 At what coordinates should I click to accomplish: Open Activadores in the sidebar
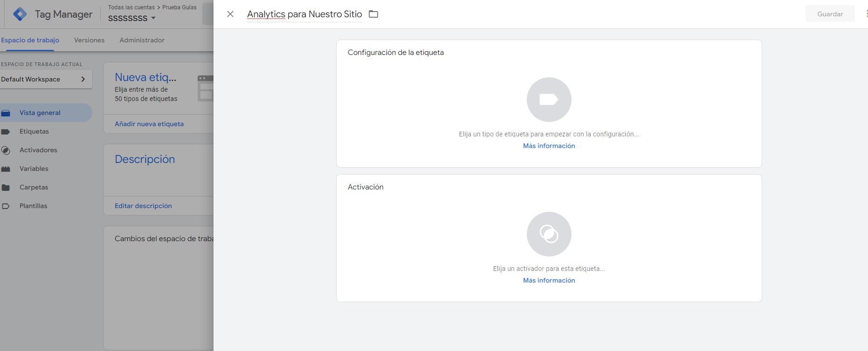(x=38, y=150)
